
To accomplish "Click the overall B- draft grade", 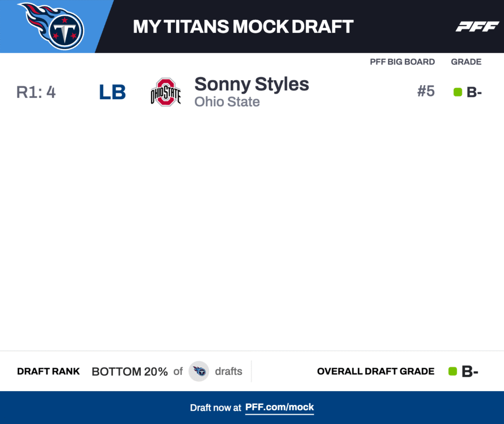I will point(470,372).
